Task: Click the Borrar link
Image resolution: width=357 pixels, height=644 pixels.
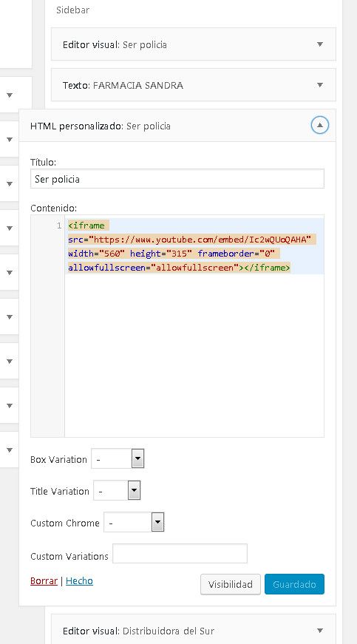Action: [x=44, y=580]
